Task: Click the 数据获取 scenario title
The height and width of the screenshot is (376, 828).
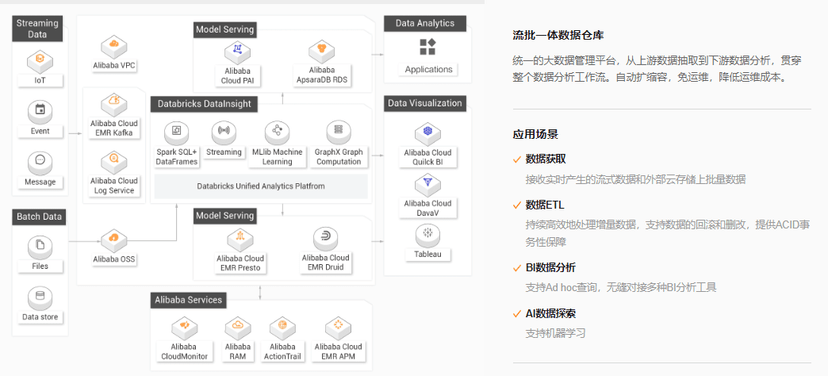Action: tap(545, 159)
